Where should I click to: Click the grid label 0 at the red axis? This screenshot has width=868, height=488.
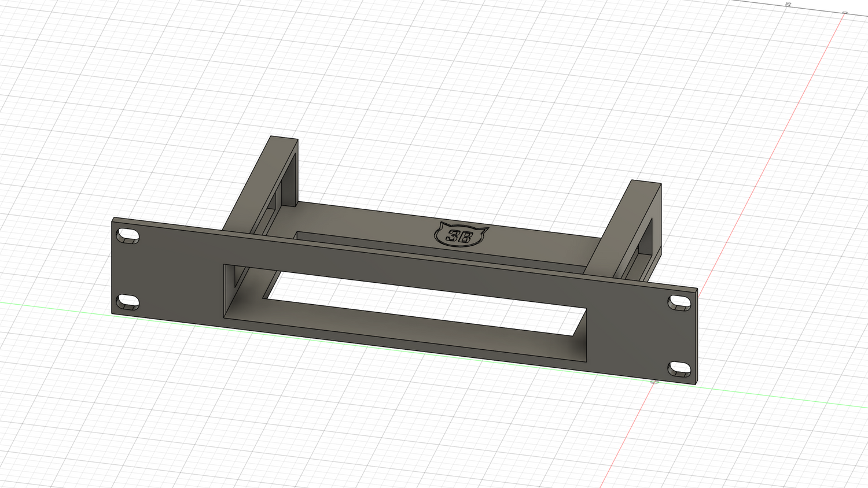[x=844, y=12]
